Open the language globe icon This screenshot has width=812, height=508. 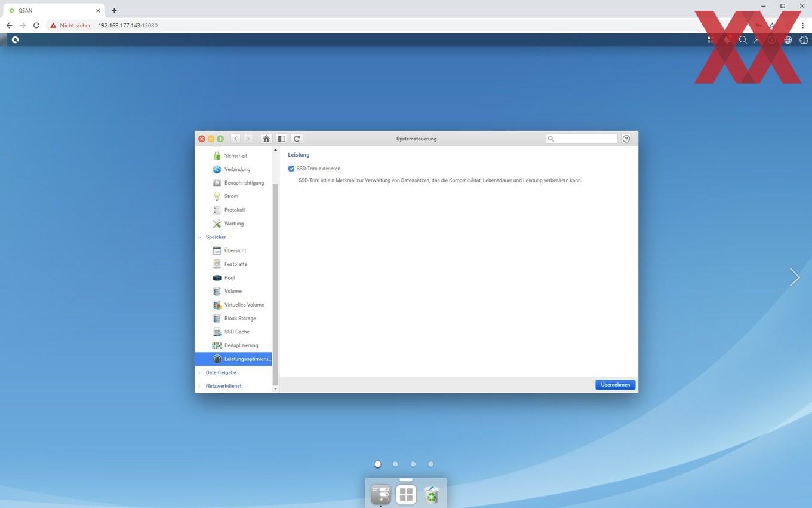[788, 40]
